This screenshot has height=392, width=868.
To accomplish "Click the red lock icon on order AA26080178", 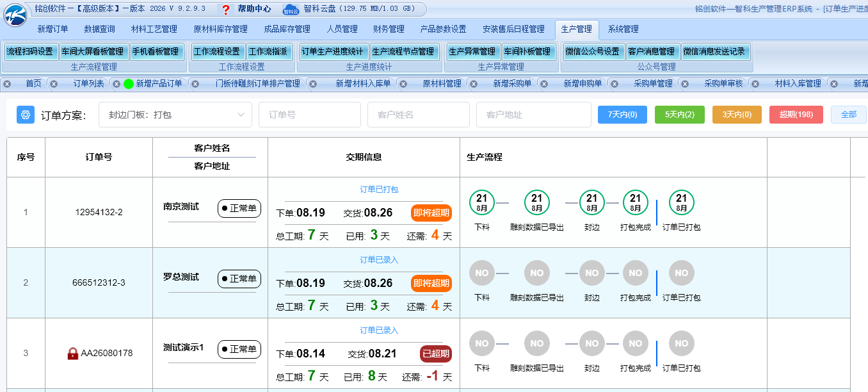I will point(73,353).
